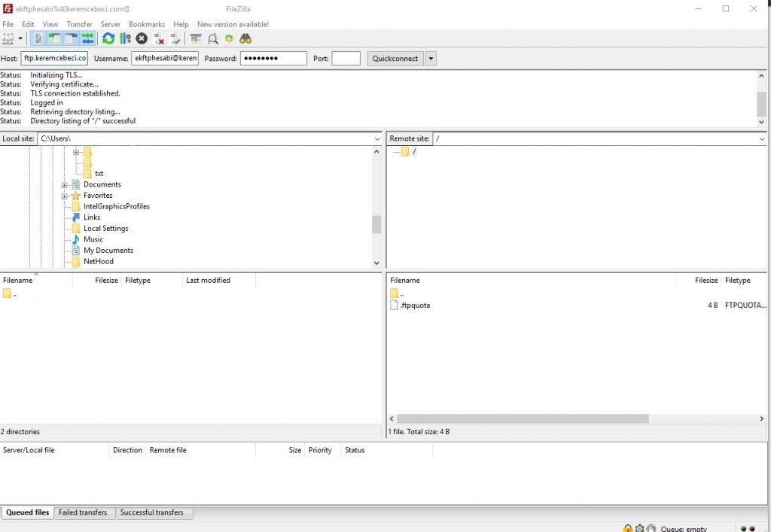Open Local site path dropdown
This screenshot has width=771, height=532.
tap(377, 139)
